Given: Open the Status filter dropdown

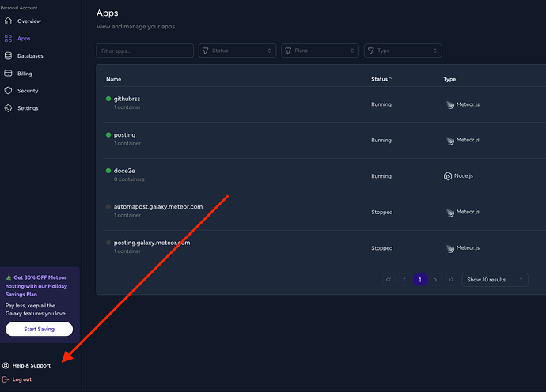Looking at the screenshot, I should coord(237,51).
